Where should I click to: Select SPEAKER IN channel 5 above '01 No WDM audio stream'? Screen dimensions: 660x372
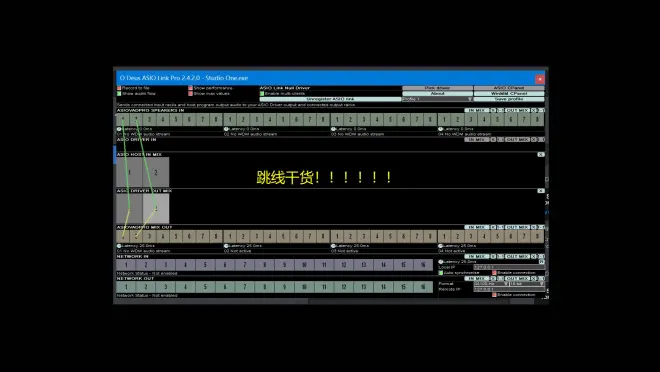[x=176, y=120]
